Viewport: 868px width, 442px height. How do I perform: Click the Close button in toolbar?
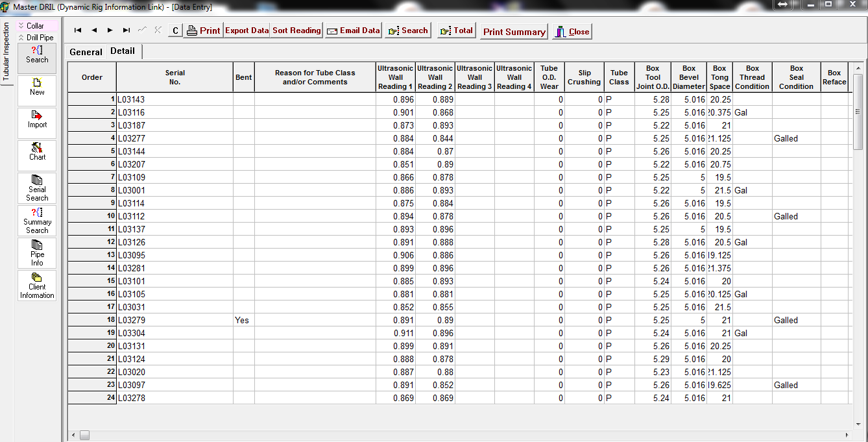(572, 31)
